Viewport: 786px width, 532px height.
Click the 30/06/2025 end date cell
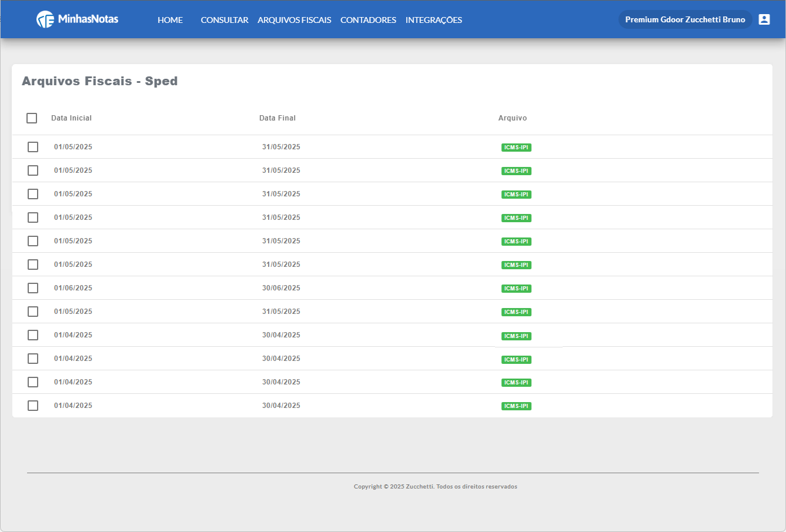pyautogui.click(x=281, y=288)
